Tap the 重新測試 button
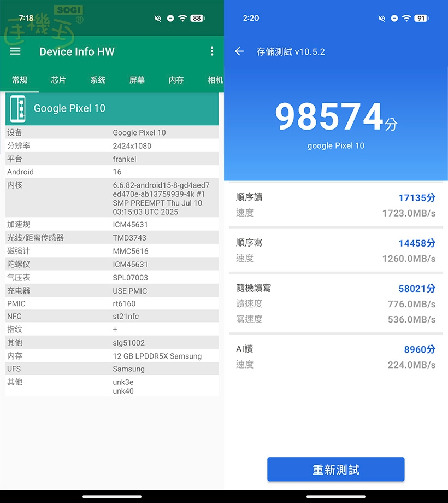This screenshot has height=503, width=448. 336,469
